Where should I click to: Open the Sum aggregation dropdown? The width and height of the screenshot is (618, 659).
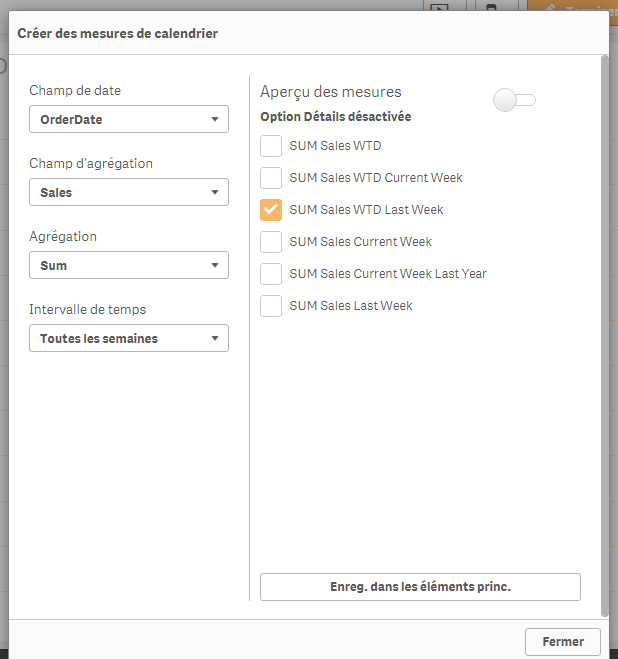(128, 265)
